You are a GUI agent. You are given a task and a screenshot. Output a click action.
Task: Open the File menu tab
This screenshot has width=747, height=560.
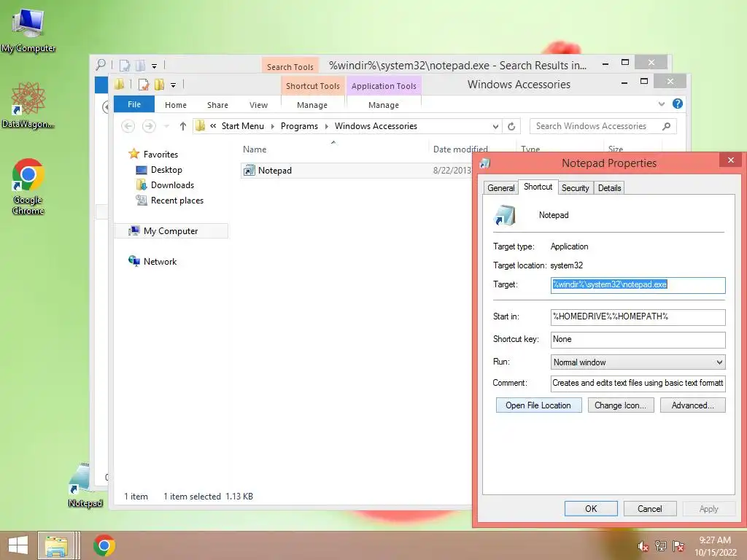coord(134,104)
